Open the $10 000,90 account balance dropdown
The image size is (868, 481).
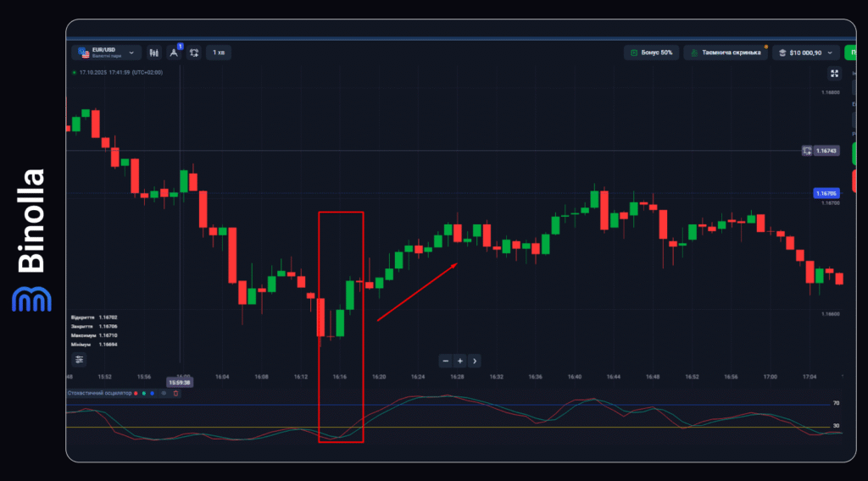[x=805, y=53]
